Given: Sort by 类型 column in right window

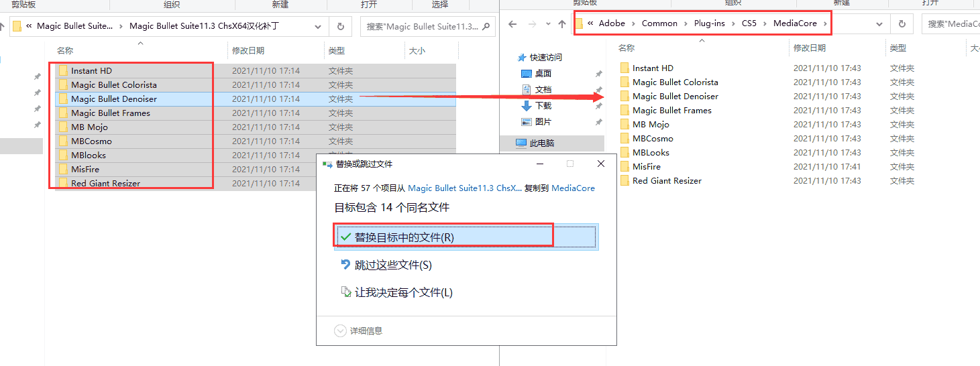Looking at the screenshot, I should 898,48.
